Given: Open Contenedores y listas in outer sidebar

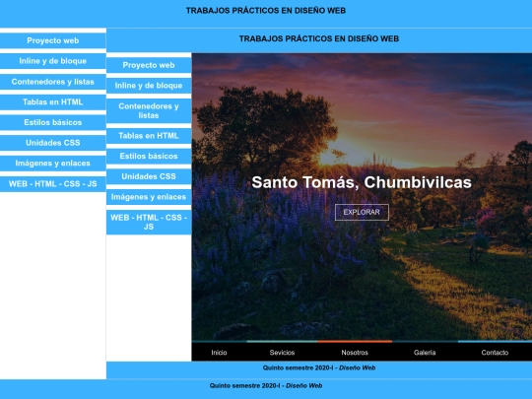Looking at the screenshot, I should click(x=53, y=82).
